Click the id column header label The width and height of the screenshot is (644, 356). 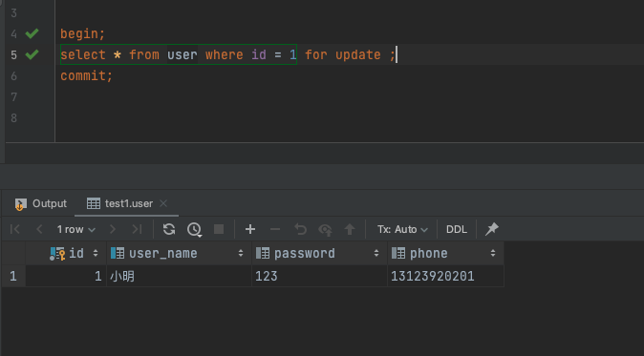pyautogui.click(x=76, y=253)
